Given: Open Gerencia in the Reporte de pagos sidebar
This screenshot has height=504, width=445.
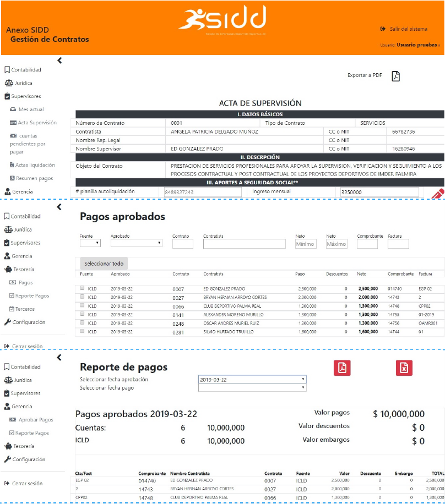Looking at the screenshot, I should pyautogui.click(x=18, y=406).
